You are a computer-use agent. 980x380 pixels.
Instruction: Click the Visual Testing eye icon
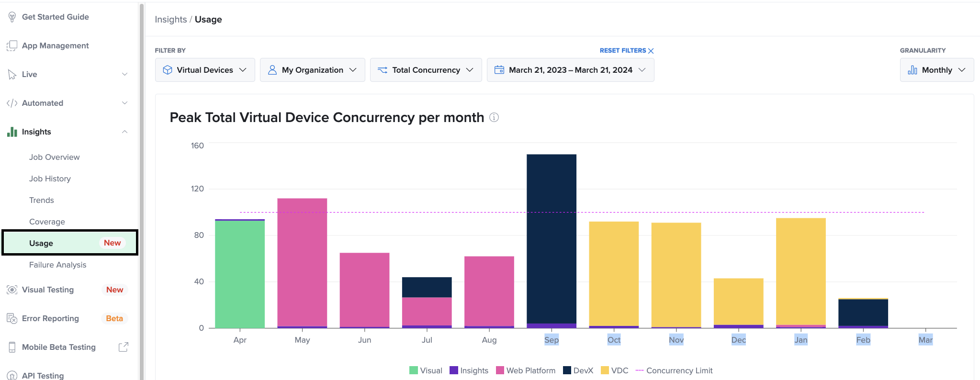[12, 290]
